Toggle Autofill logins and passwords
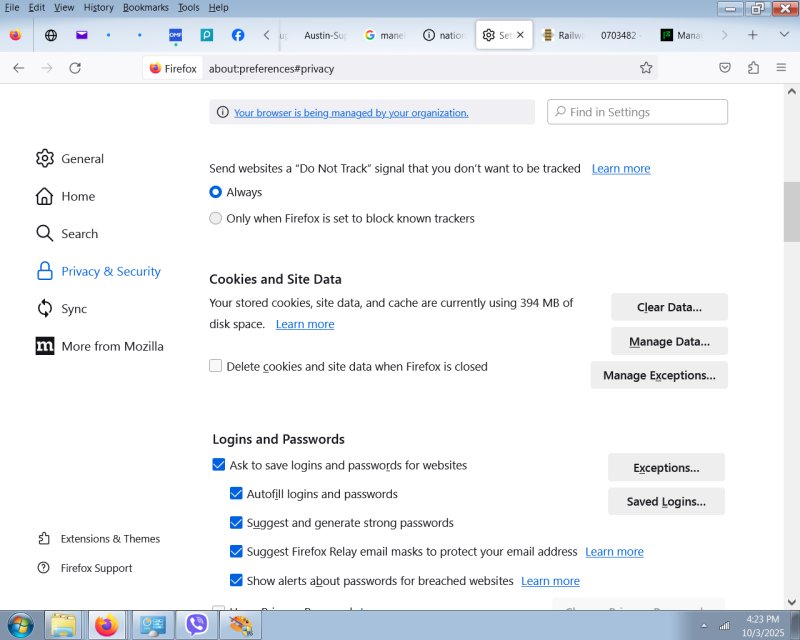Viewport: 800px width, 640px height. pyautogui.click(x=236, y=494)
